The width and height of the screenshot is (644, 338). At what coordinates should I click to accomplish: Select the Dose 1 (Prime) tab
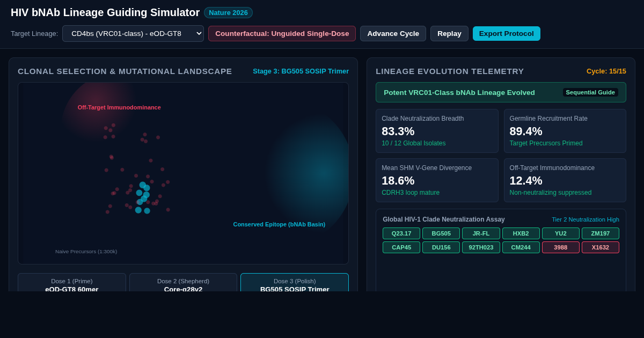click(x=72, y=283)
